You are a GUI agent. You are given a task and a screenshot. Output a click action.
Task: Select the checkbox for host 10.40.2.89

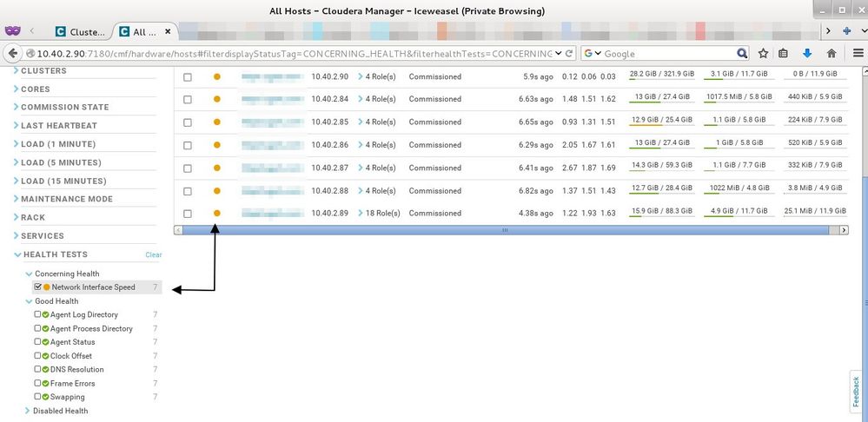(188, 214)
